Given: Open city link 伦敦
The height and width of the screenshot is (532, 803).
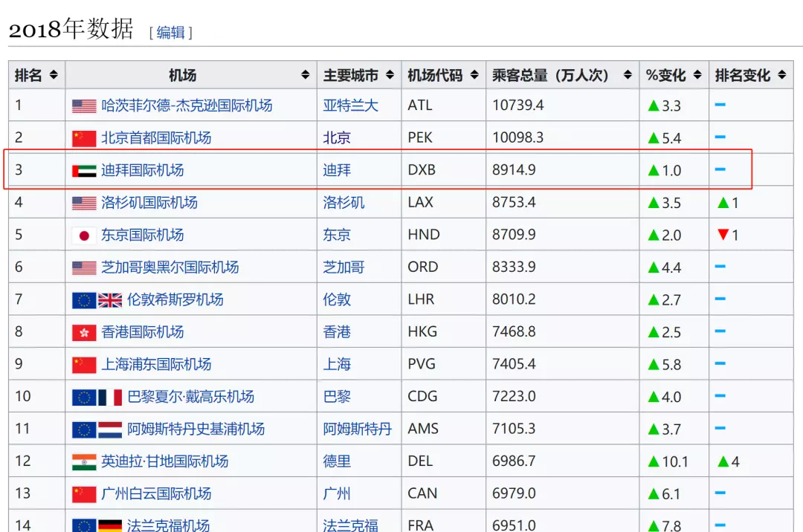Looking at the screenshot, I should [337, 299].
